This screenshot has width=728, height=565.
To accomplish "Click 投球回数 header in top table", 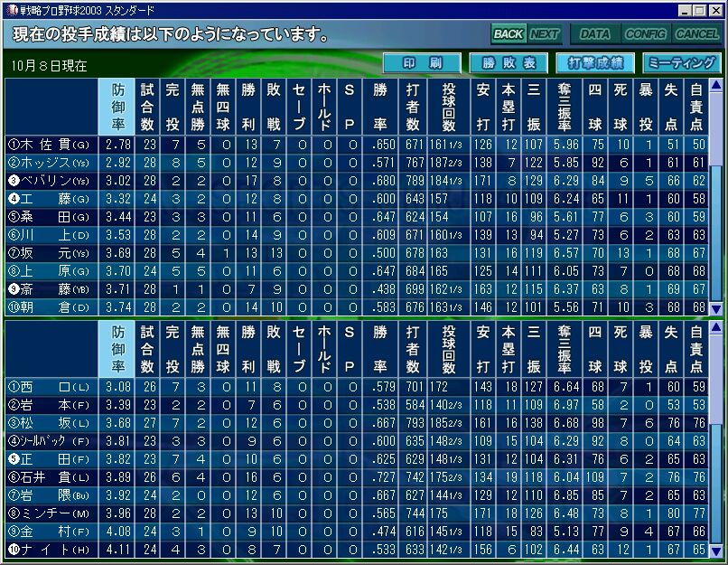I will pos(449,107).
